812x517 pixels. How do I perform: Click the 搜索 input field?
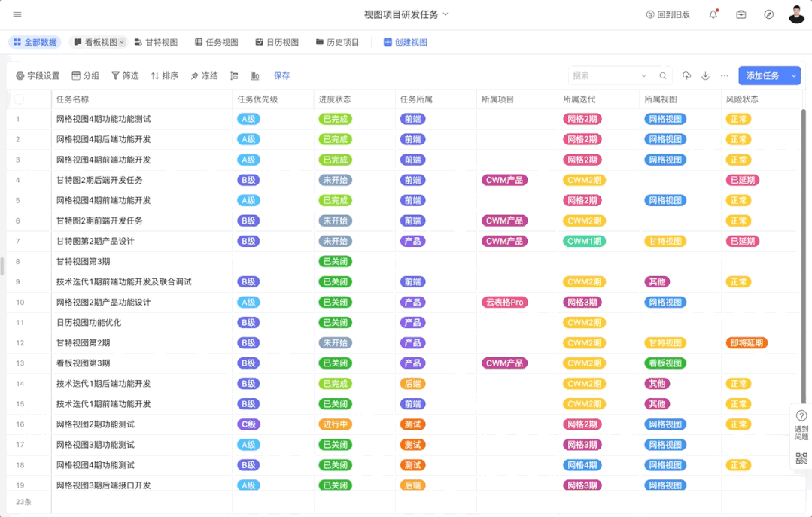(602, 76)
